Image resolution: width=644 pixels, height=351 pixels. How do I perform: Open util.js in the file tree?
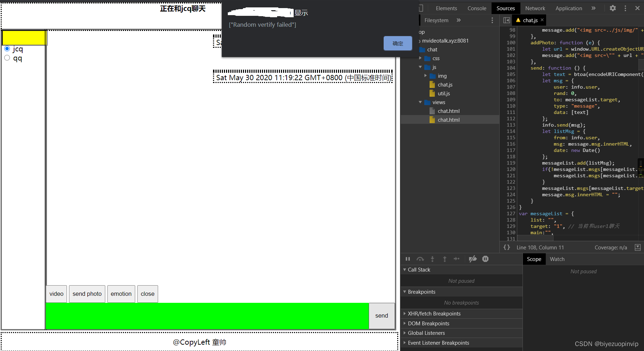pos(444,94)
